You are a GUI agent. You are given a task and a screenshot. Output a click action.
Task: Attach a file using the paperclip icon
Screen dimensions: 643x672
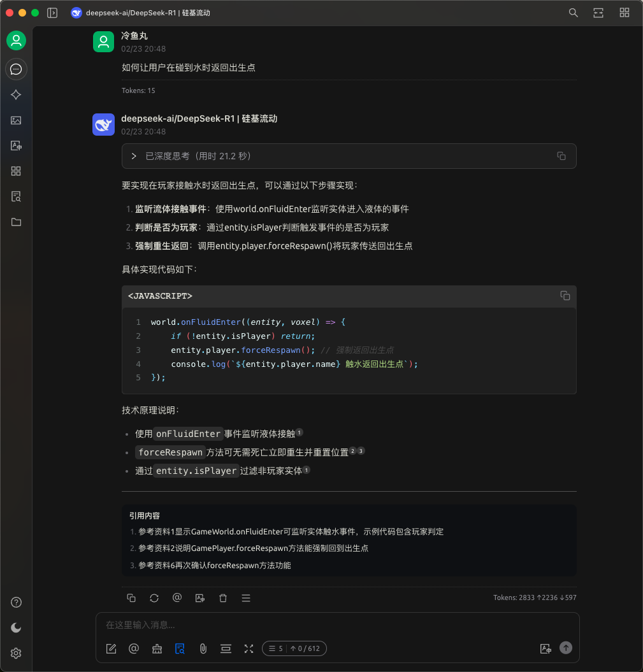(x=203, y=648)
